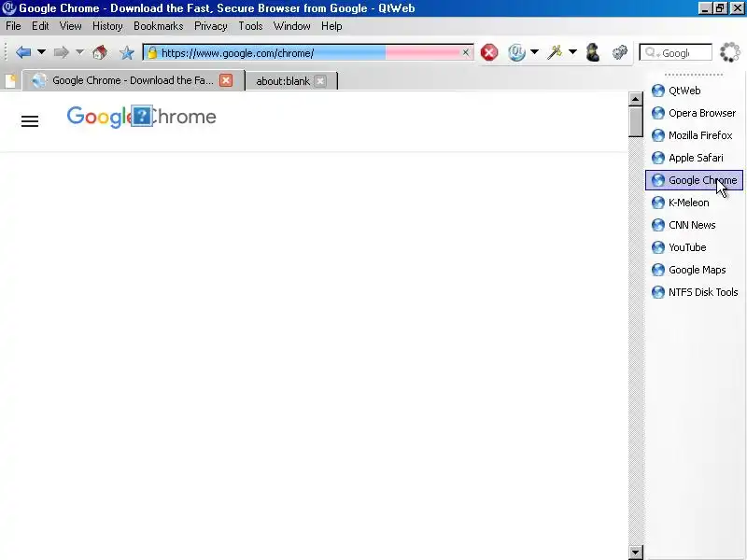747x560 pixels.
Task: Click the grey Forward arrow
Action: pos(61,52)
